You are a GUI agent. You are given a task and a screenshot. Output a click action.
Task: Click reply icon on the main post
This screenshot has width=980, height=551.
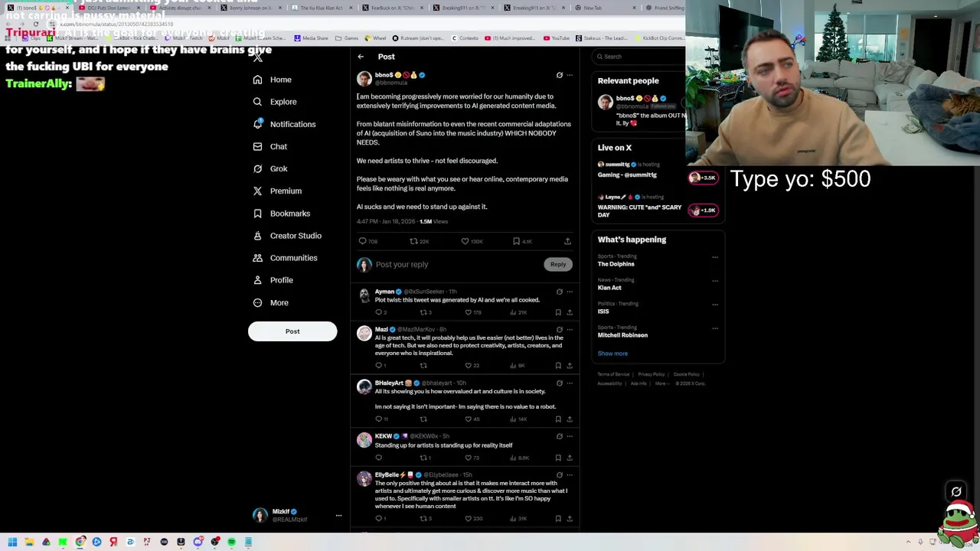tap(363, 241)
